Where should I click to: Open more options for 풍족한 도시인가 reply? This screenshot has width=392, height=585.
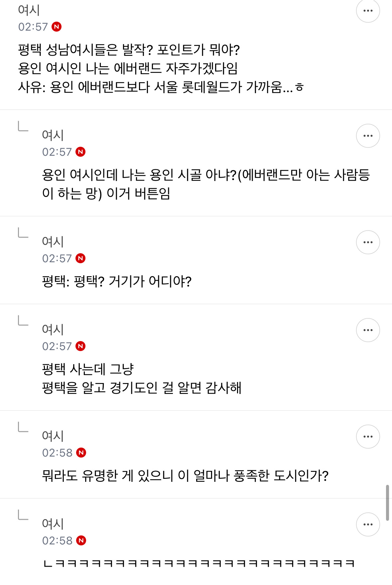point(368,437)
